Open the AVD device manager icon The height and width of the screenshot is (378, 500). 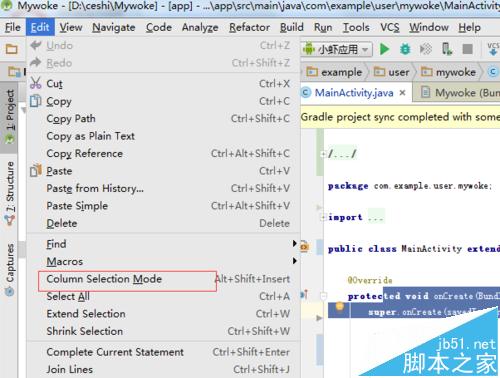pos(447,49)
